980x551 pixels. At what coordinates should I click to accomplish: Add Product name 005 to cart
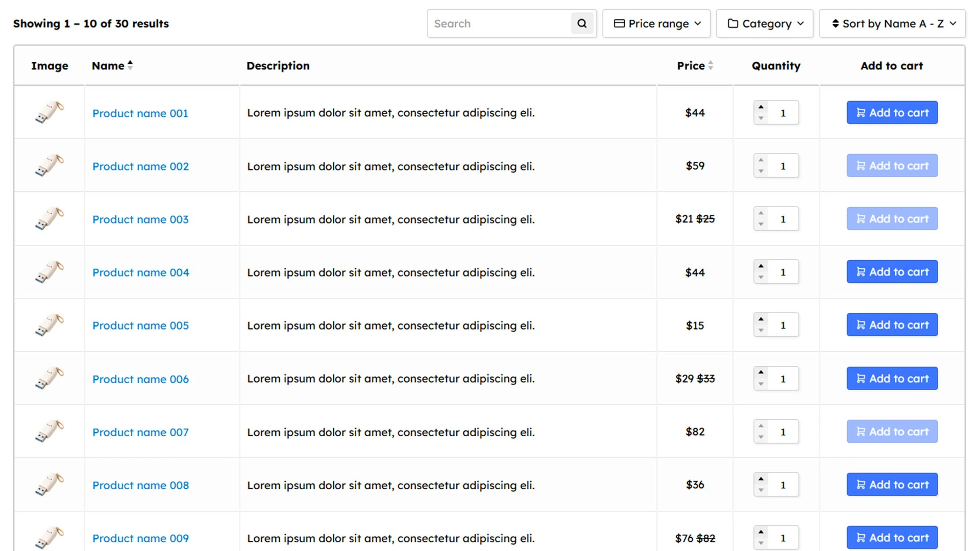click(892, 325)
